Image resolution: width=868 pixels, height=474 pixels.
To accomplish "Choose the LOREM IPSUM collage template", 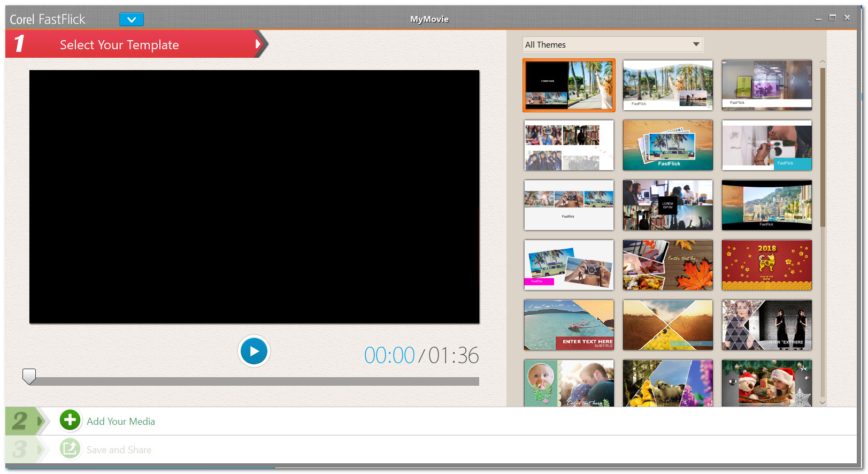I will tap(668, 205).
